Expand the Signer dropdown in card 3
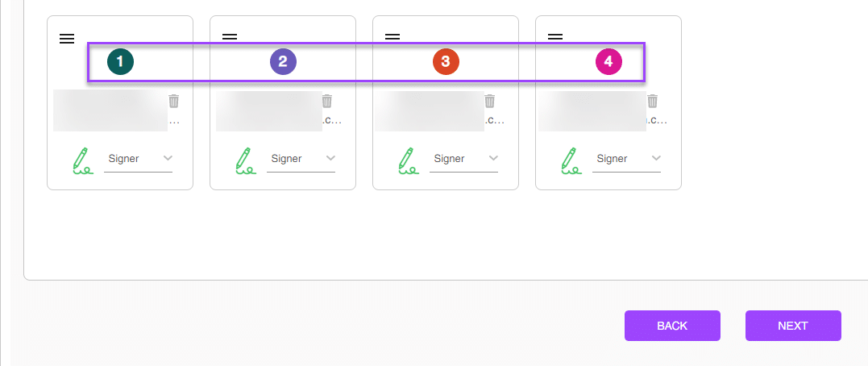This screenshot has height=366, width=868. [x=464, y=159]
